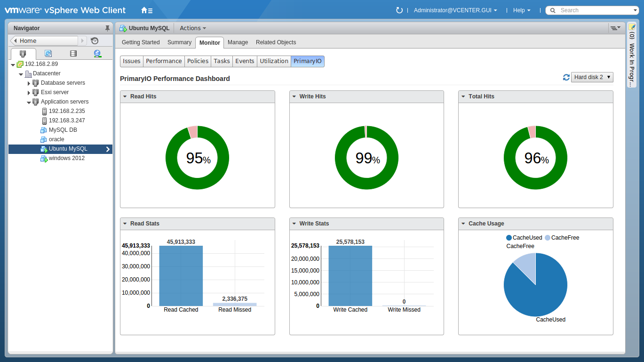644x362 pixels.
Task: Refresh the PrimaryIO dashboard data
Action: [566, 77]
